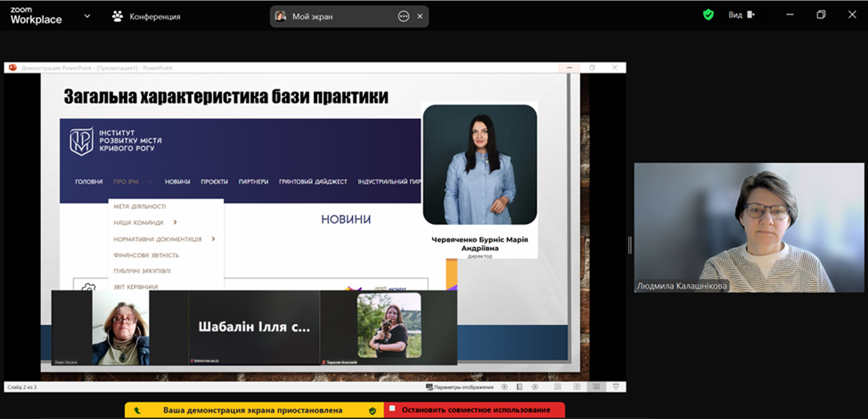Open the Конференция tab
The image size is (868, 419).
[146, 16]
